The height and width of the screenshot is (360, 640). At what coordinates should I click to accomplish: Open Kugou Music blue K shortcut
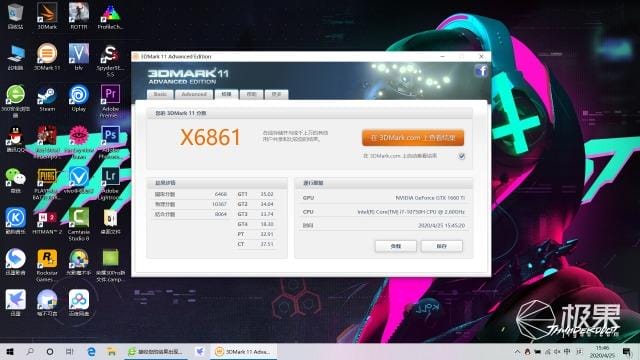(x=15, y=221)
